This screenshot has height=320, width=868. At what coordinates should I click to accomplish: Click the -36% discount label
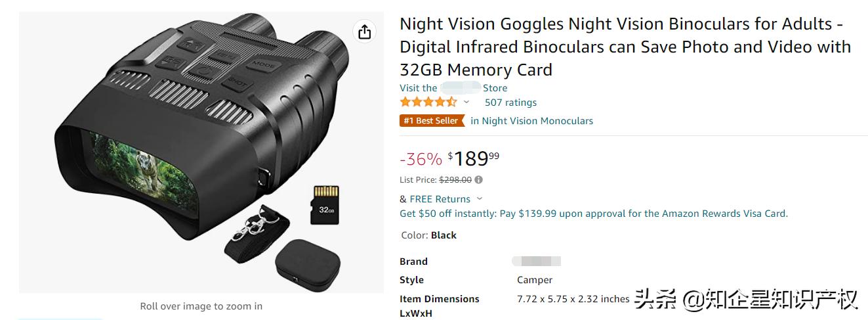tap(421, 159)
